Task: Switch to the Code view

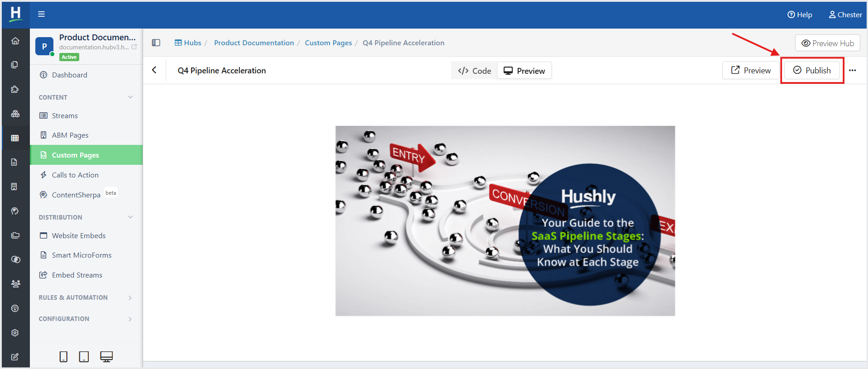Action: pyautogui.click(x=475, y=71)
